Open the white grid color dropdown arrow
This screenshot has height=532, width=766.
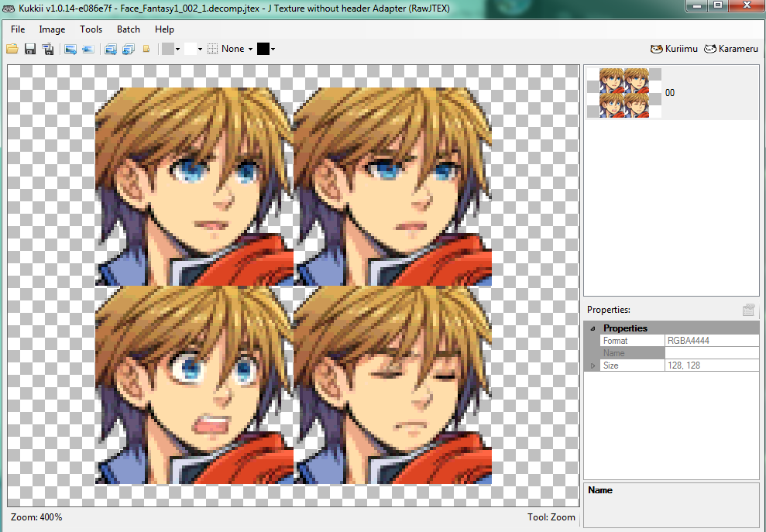point(200,49)
